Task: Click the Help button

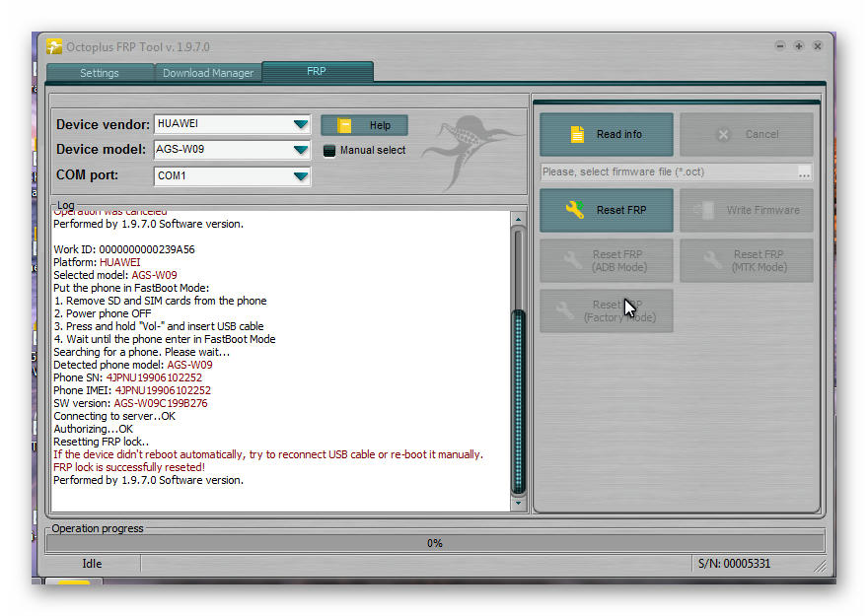Action: (364, 125)
